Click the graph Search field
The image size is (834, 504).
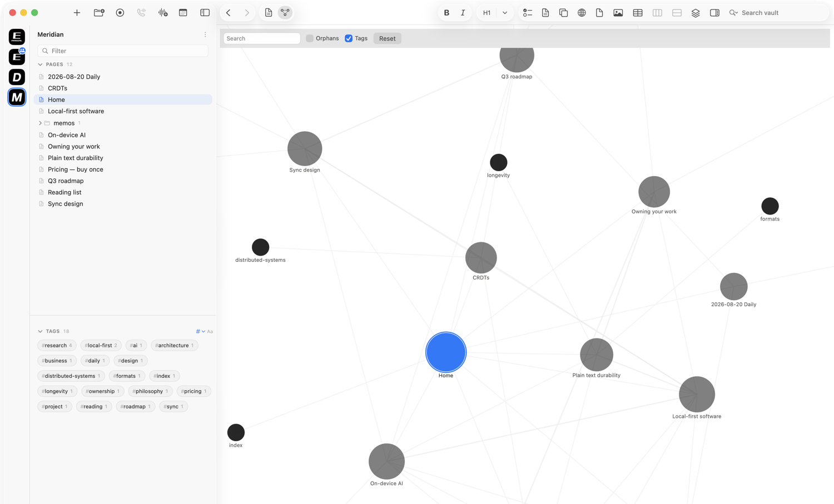click(x=262, y=38)
